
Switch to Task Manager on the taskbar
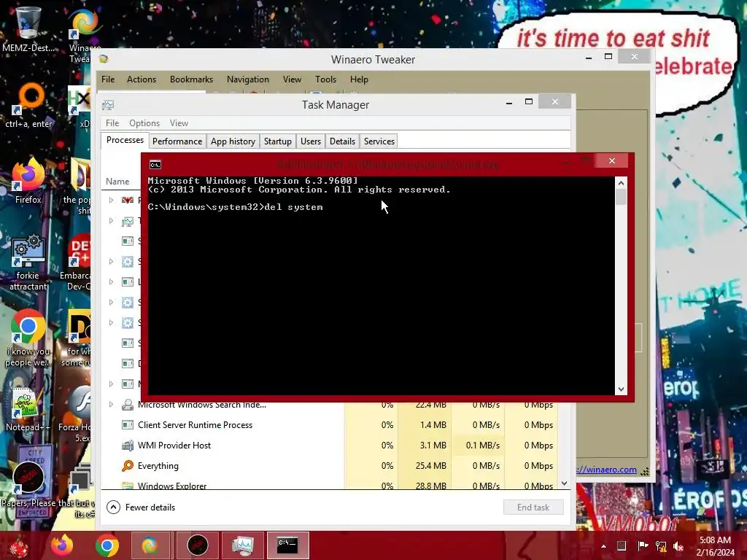point(243,545)
